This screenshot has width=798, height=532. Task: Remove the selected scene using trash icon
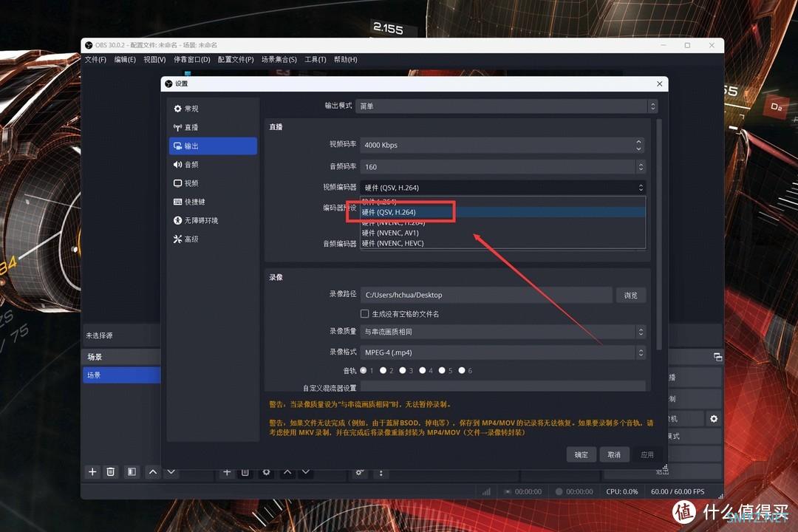tap(110, 472)
